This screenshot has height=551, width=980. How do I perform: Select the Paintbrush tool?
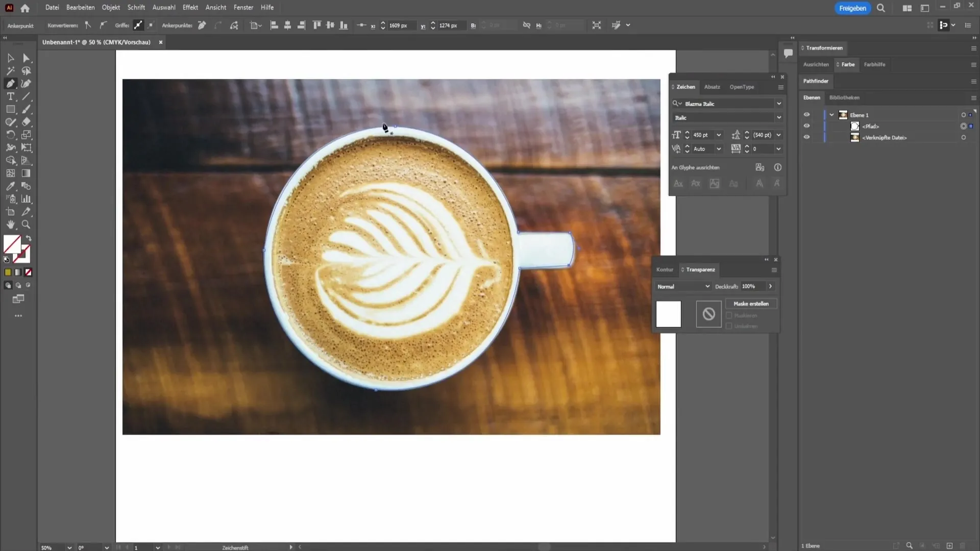27,109
